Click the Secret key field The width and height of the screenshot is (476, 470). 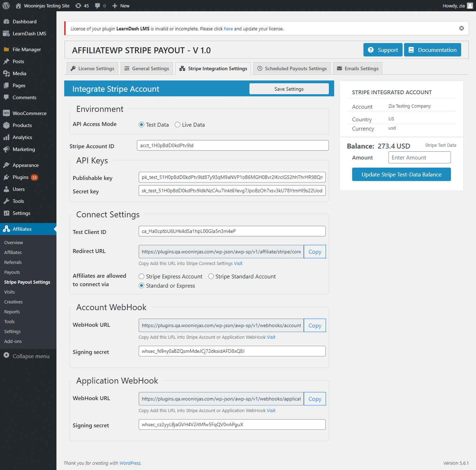232,191
